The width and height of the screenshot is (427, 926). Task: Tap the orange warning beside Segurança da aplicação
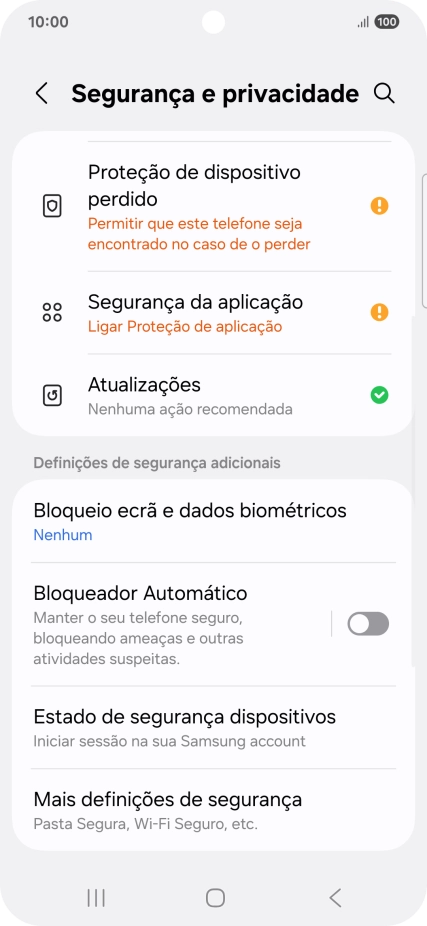379,312
